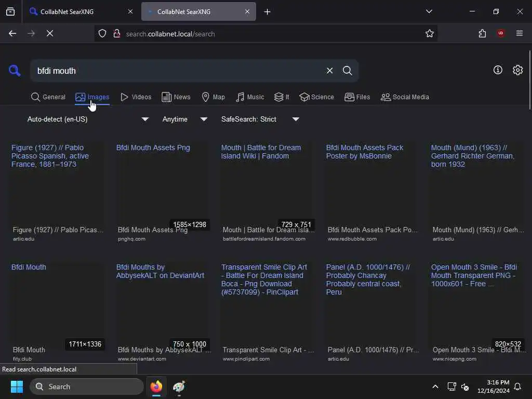
Task: Click the browser address bar URL
Action: click(170, 34)
